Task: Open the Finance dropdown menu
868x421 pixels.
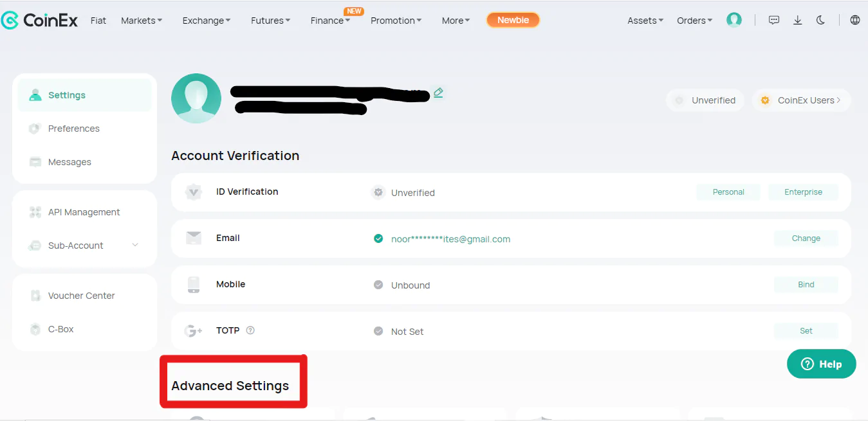Action: point(330,21)
